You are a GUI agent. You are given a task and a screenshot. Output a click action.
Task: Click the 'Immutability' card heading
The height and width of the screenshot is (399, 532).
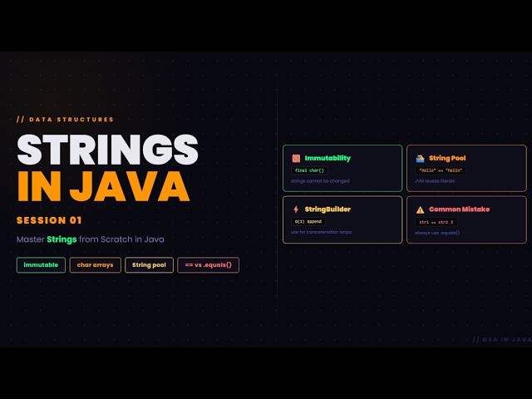[328, 158]
